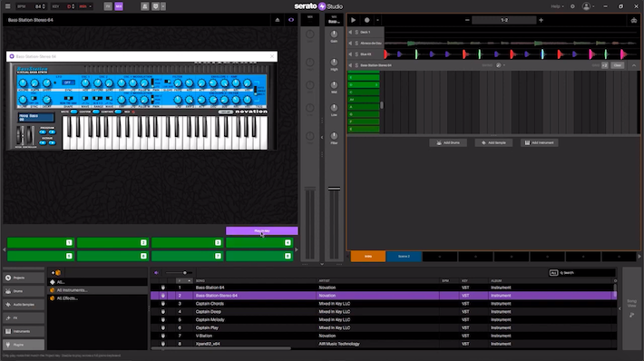
Task: Click the KEY stepper arrows
Action: (x=74, y=6)
